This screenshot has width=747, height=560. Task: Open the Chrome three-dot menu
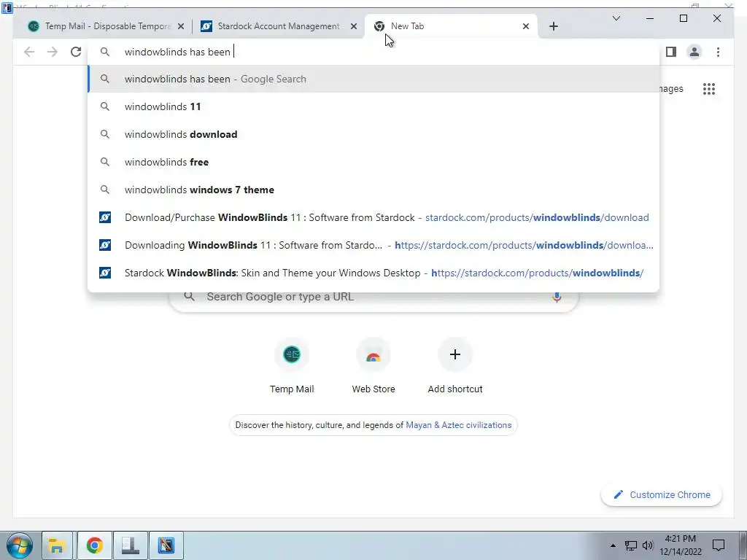point(718,52)
